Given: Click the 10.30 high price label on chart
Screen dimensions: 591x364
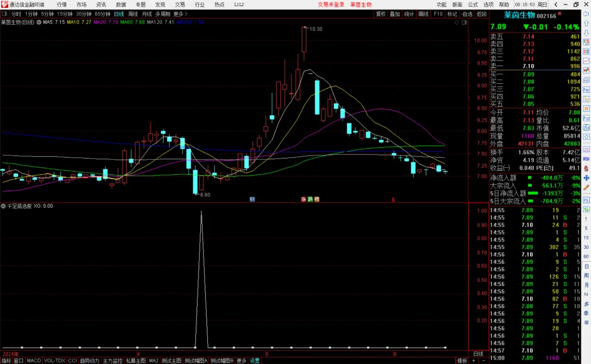Looking at the screenshot, I should click(316, 29).
